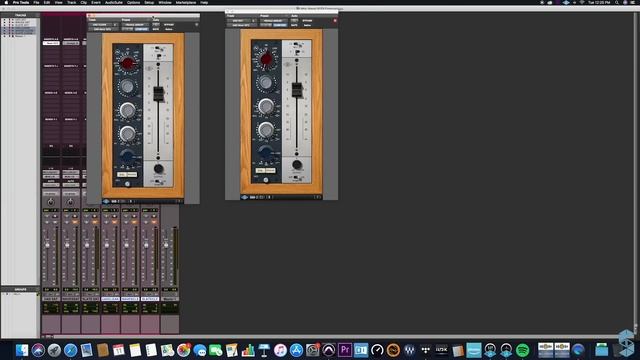Toggle EQL button on left plugin
This screenshot has height=360, width=640.
point(122,175)
